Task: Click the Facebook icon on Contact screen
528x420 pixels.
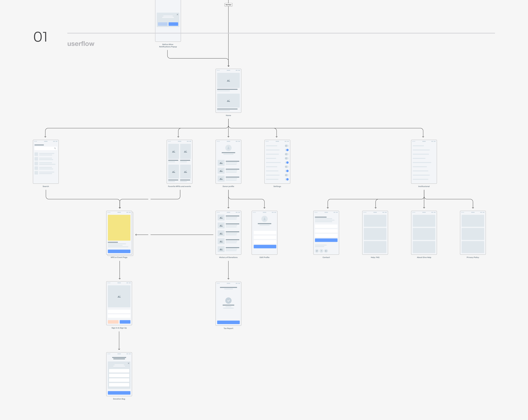Action: pos(321,251)
